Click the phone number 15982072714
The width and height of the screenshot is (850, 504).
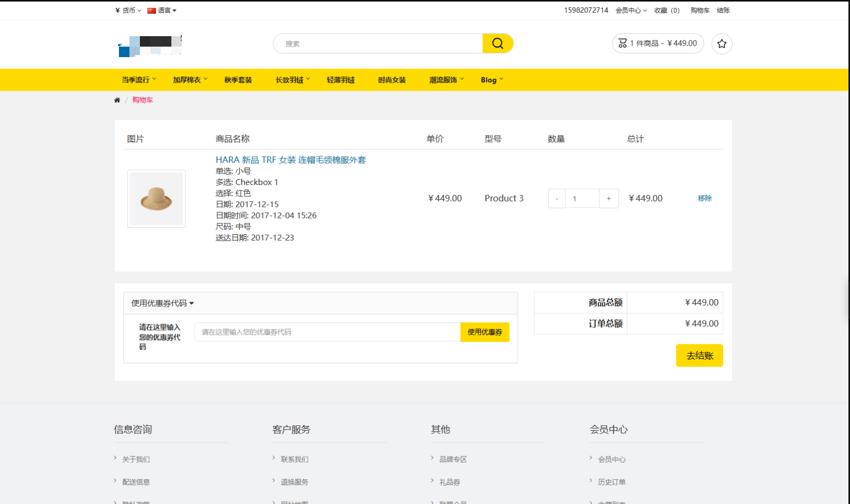point(586,10)
